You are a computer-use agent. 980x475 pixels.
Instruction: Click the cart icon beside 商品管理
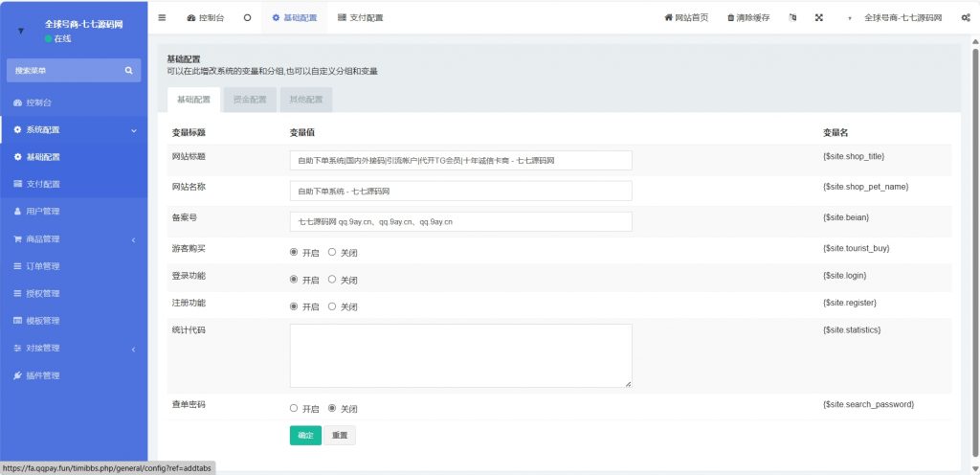click(17, 238)
